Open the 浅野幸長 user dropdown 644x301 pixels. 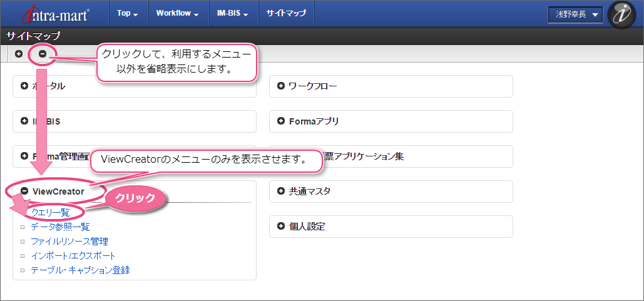[x=575, y=15]
